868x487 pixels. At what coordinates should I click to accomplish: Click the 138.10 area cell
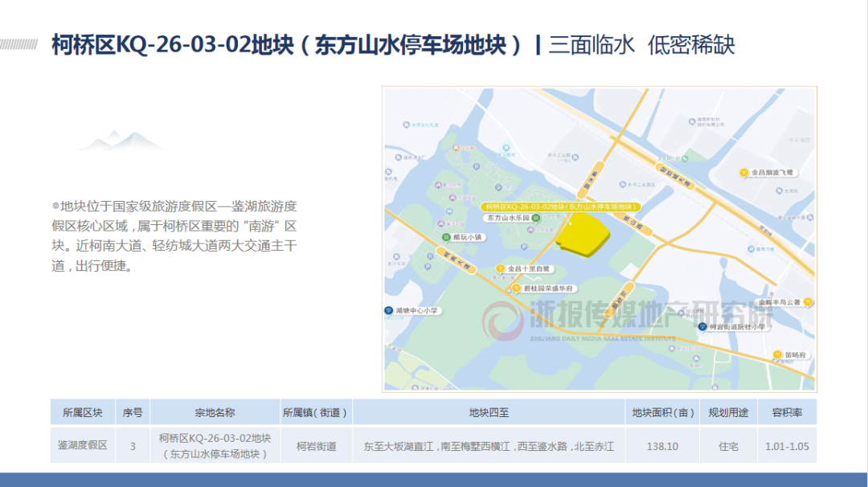[662, 445]
